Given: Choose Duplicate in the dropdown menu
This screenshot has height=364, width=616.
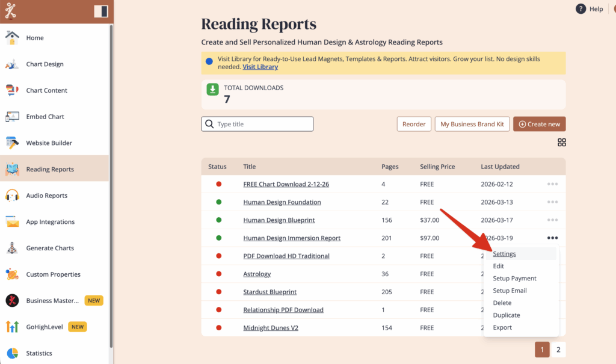Looking at the screenshot, I should [507, 315].
